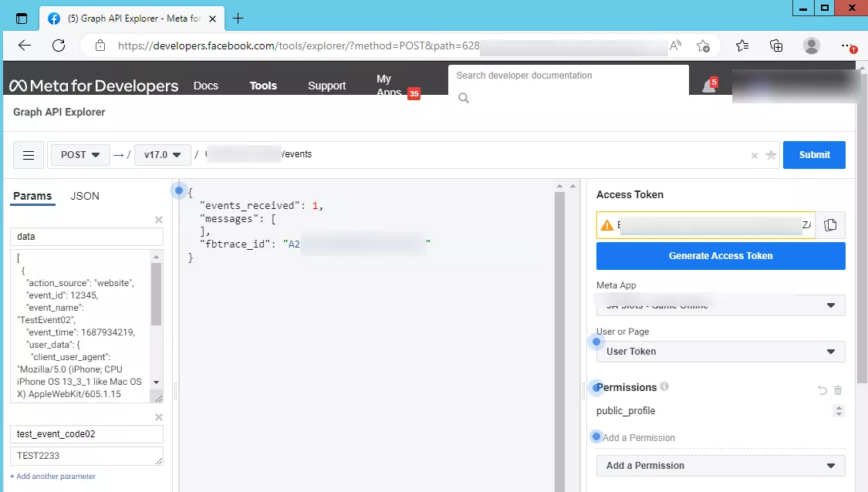This screenshot has height=492, width=868.
Task: Click the access token warning icon
Action: [x=607, y=225]
